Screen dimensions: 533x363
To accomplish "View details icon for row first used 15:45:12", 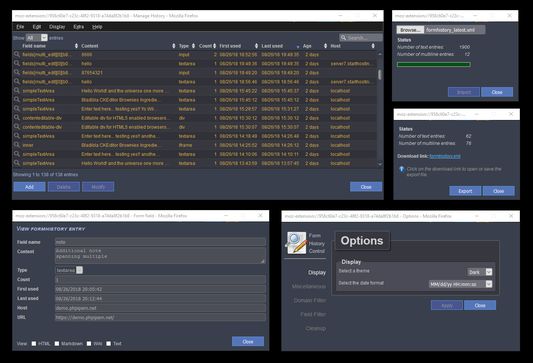I will point(17,100).
